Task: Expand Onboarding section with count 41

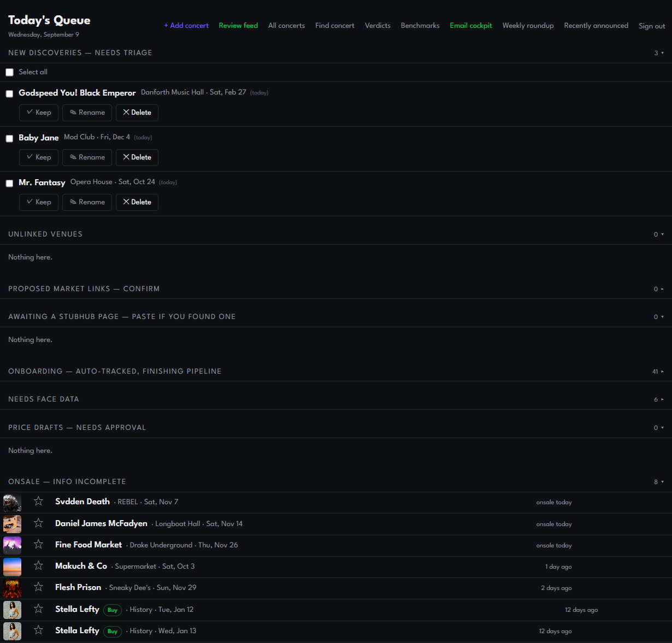Action: coord(658,371)
